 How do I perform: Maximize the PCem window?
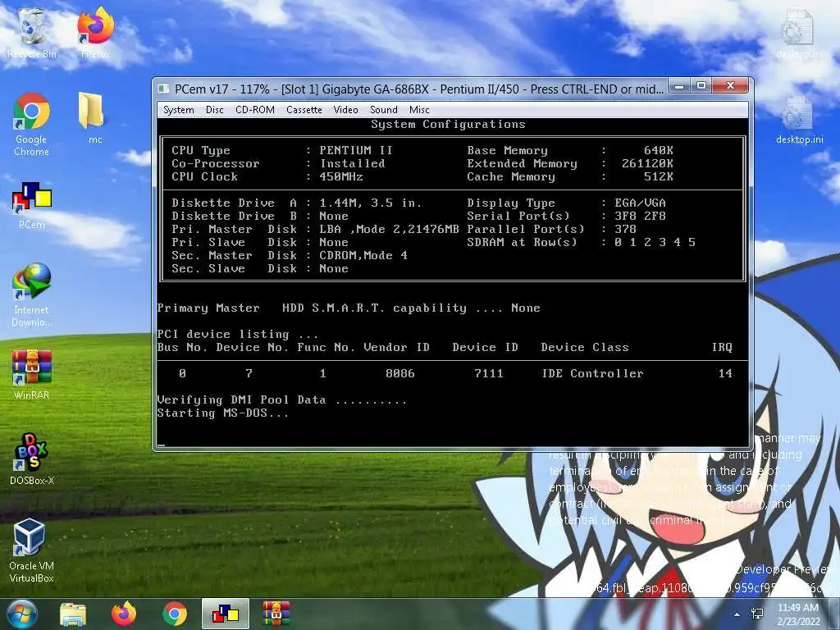(701, 85)
